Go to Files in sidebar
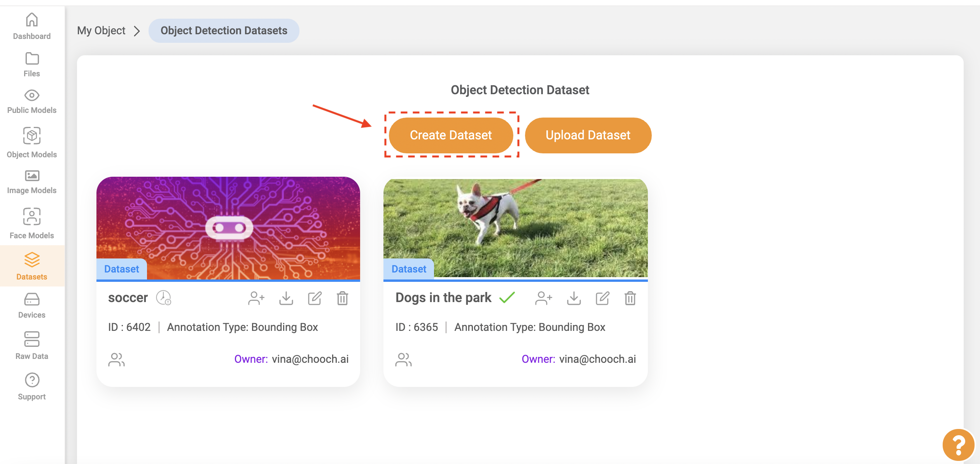980x464 pixels. 32,65
